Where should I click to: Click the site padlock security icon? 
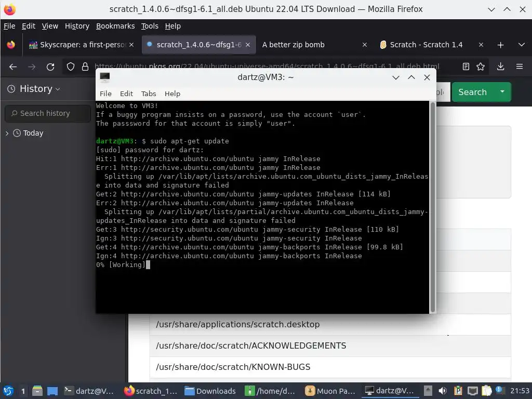(x=85, y=67)
